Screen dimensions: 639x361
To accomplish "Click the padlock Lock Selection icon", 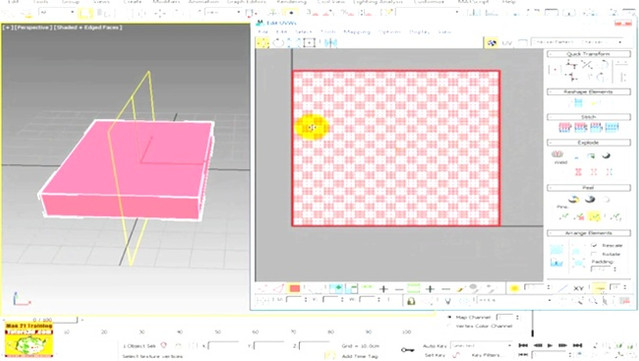I will click(411, 301).
